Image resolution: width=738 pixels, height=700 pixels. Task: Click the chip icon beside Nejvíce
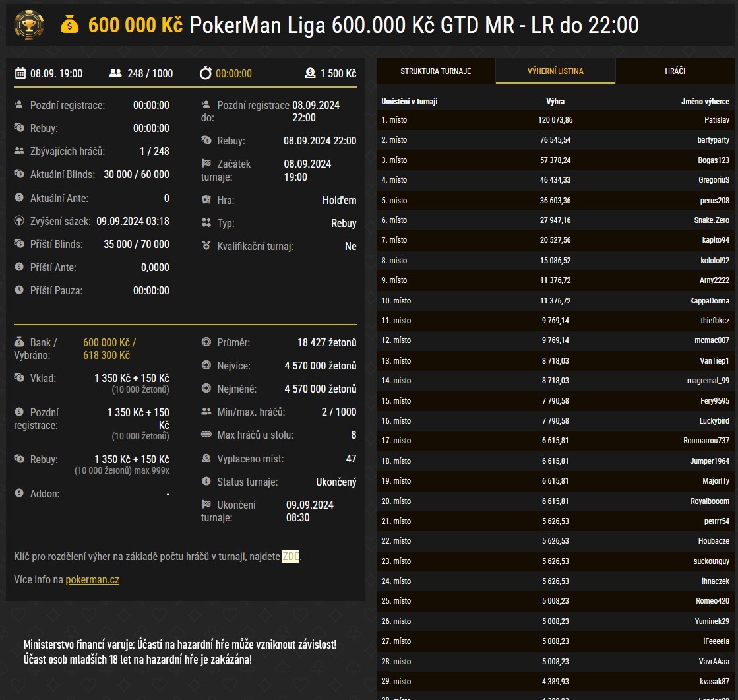[x=206, y=365]
